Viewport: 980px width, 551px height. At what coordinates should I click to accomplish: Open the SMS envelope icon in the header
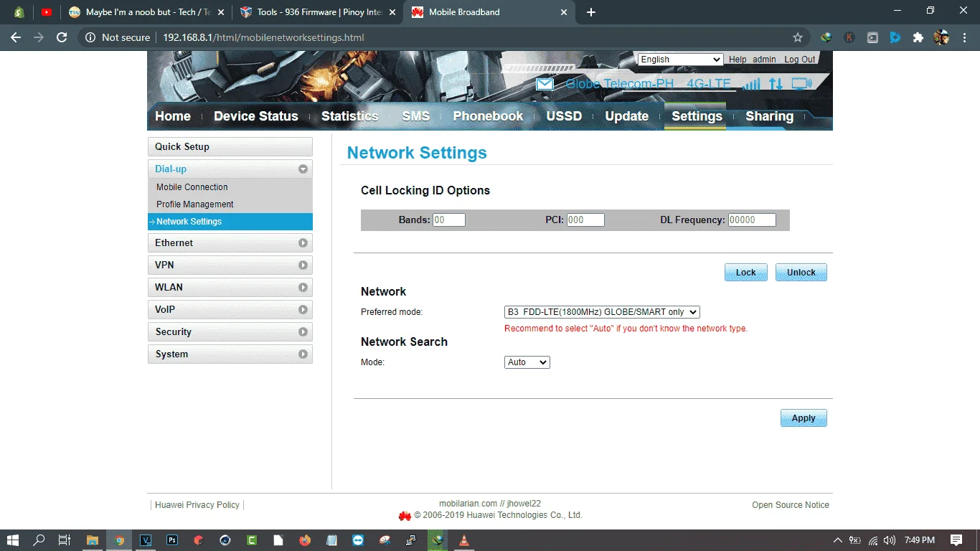pos(545,85)
